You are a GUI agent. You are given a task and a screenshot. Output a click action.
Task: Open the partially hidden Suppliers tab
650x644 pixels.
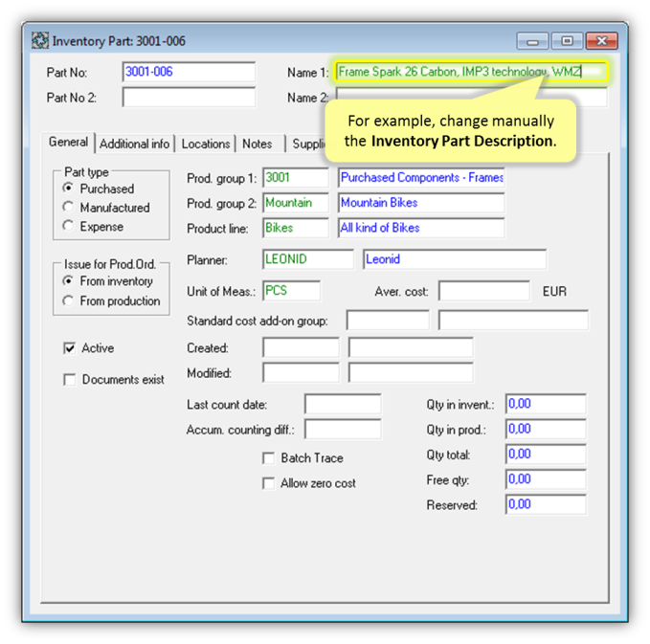point(308,144)
